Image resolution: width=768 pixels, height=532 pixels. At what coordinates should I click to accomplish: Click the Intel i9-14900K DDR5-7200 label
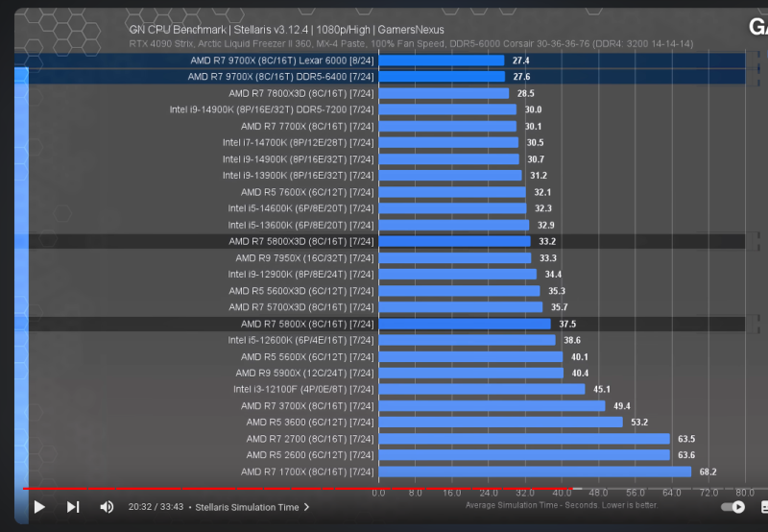[272, 109]
